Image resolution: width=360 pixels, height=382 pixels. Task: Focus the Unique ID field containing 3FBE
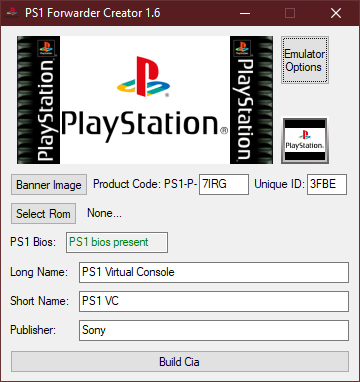(x=327, y=184)
